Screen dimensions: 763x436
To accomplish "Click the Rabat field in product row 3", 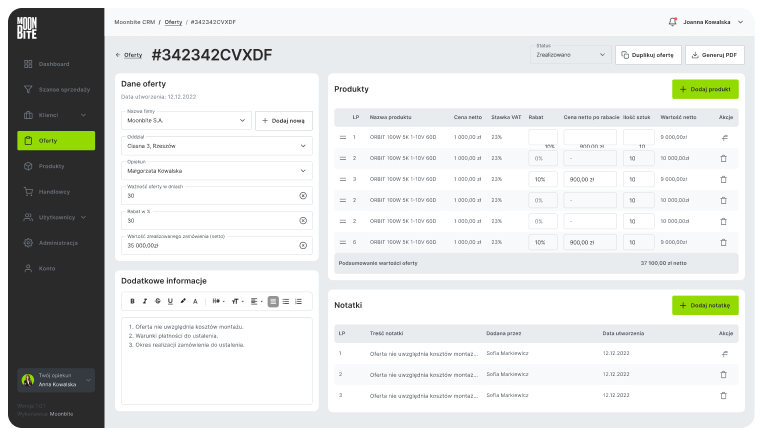I will pyautogui.click(x=542, y=179).
